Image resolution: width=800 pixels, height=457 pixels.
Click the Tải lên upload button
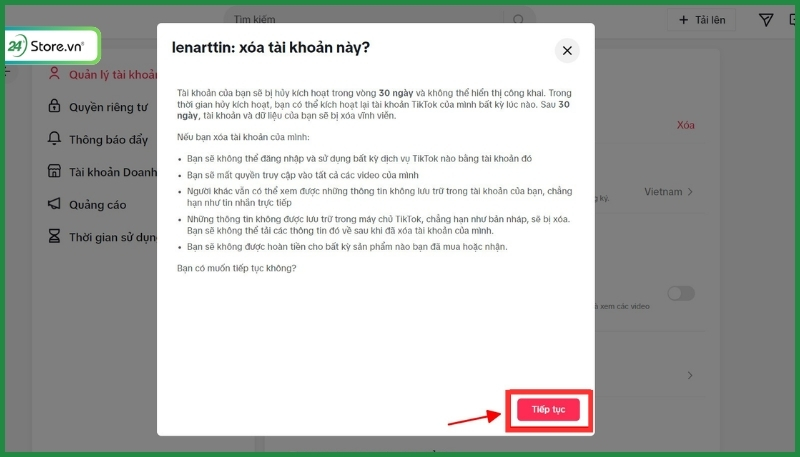tap(702, 20)
